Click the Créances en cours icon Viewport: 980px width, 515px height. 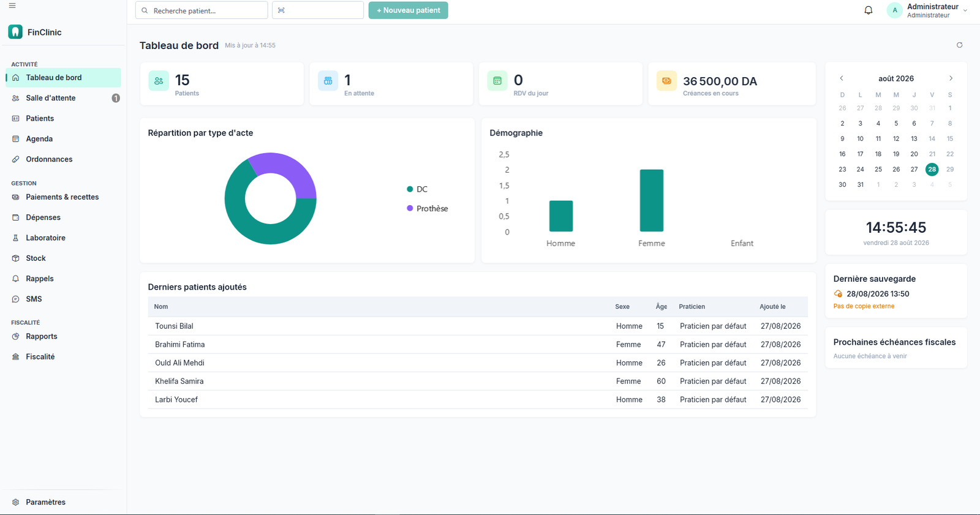tap(666, 81)
